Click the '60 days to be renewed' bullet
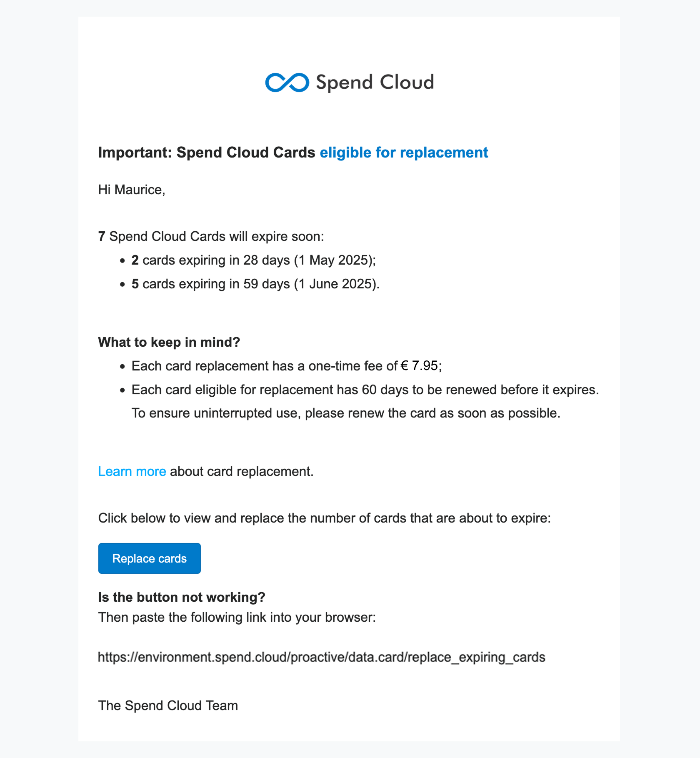Image resolution: width=700 pixels, height=758 pixels. [x=365, y=390]
